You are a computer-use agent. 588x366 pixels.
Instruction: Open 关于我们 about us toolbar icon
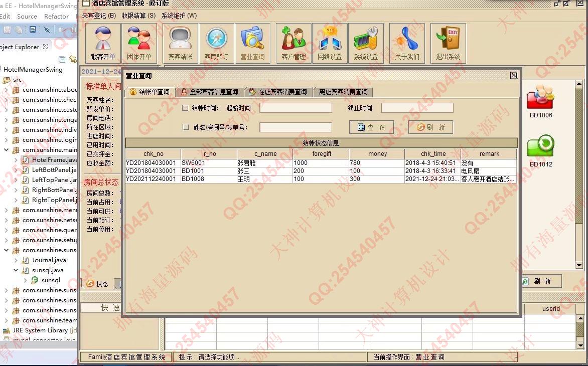pyautogui.click(x=407, y=43)
